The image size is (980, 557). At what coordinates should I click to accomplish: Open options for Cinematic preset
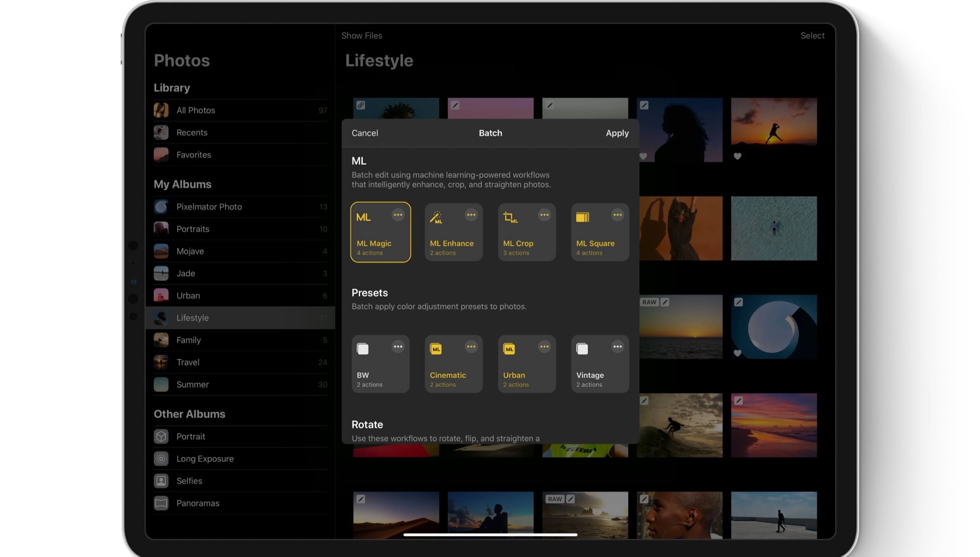[471, 346]
